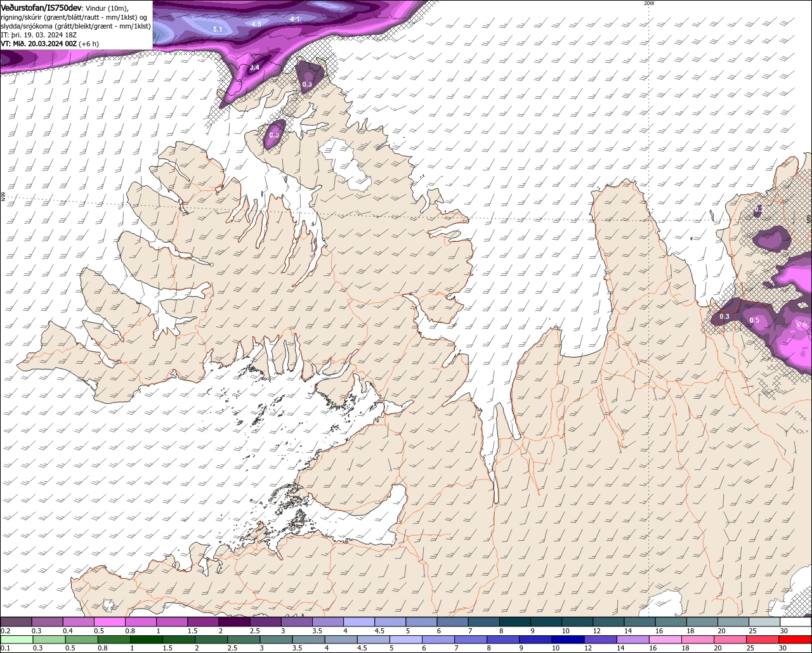Select bright pink top swatch between 0.5 and 0.8
This screenshot has width=812, height=653.
(110, 622)
